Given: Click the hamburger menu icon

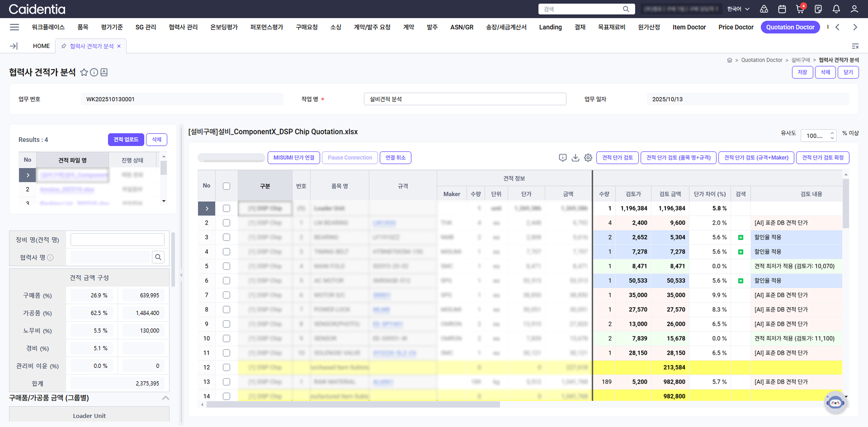Looking at the screenshot, I should pyautogui.click(x=14, y=27).
